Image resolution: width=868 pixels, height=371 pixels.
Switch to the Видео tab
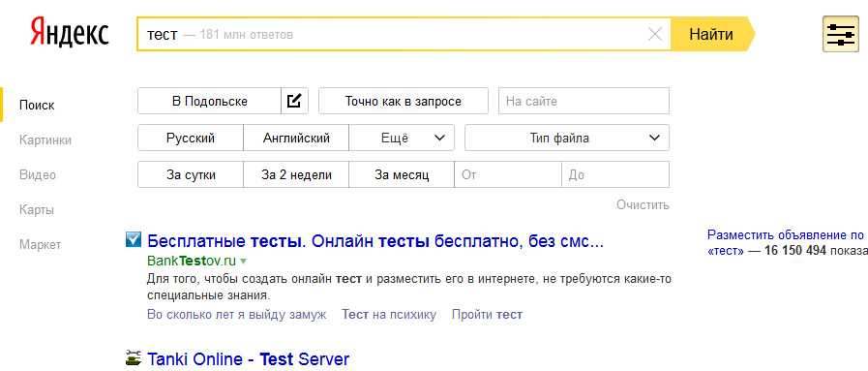(38, 175)
